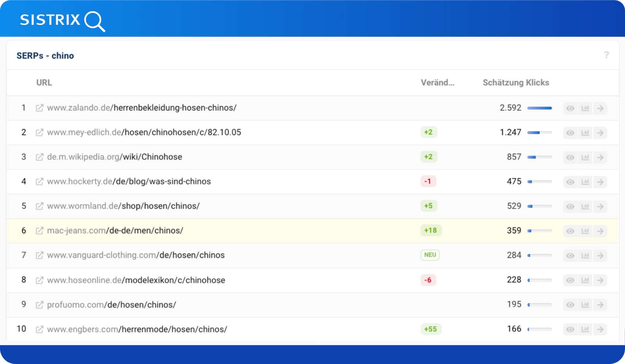Sort by Schätzung Klicks column header
This screenshot has height=364, width=625.
pyautogui.click(x=516, y=83)
